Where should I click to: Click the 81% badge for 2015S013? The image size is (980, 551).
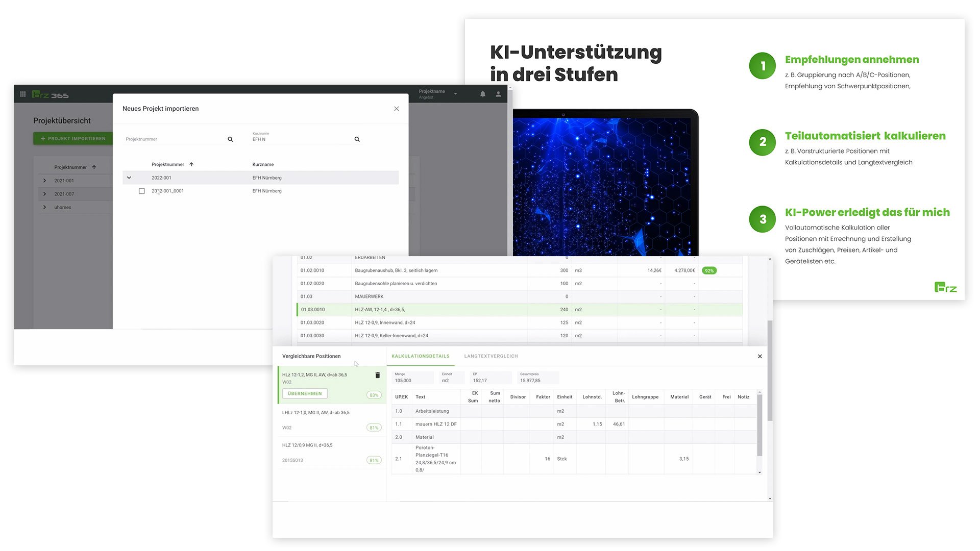[374, 460]
